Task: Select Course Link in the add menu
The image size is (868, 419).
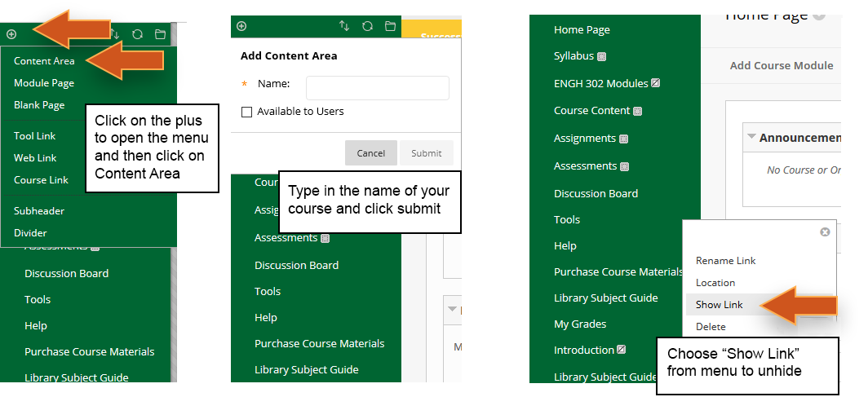Action: pyautogui.click(x=41, y=180)
